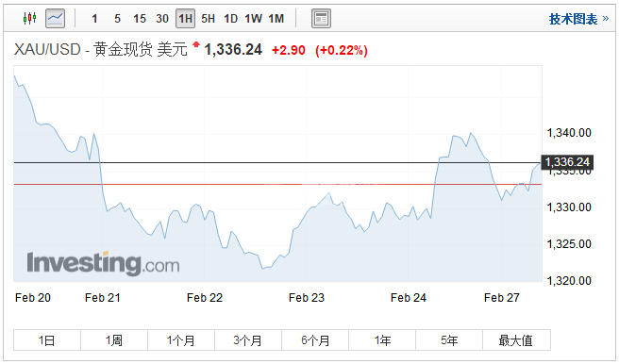Choose the 30 minute interval
The image size is (619, 364).
(162, 19)
